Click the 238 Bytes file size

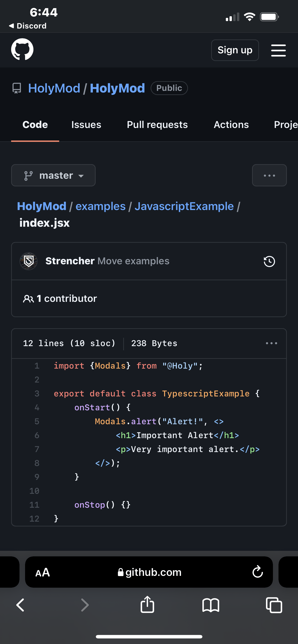point(154,343)
